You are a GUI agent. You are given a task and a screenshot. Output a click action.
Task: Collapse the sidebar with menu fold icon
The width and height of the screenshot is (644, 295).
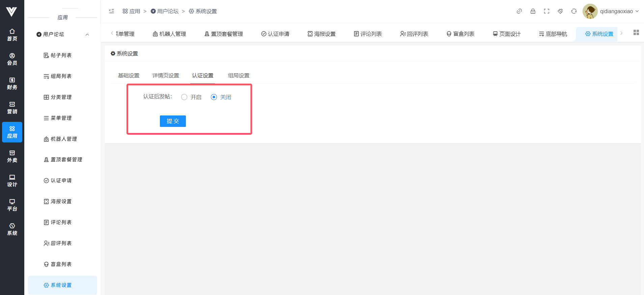coord(112,11)
